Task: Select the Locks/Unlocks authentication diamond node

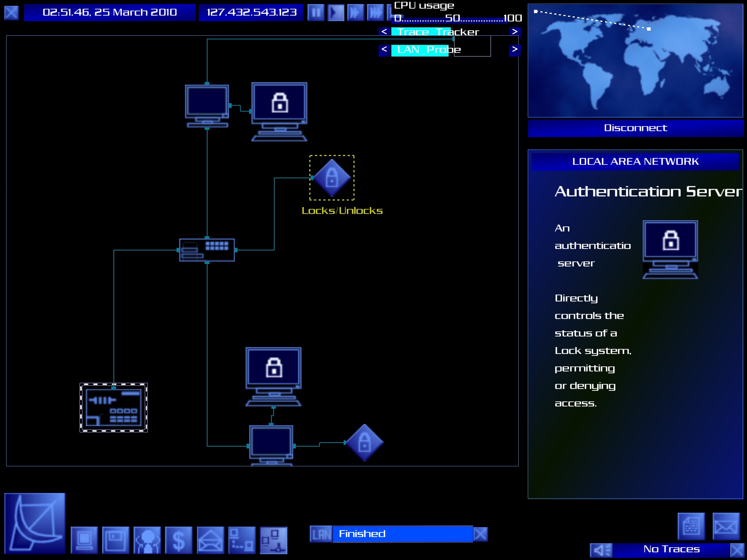Action: coord(332,178)
